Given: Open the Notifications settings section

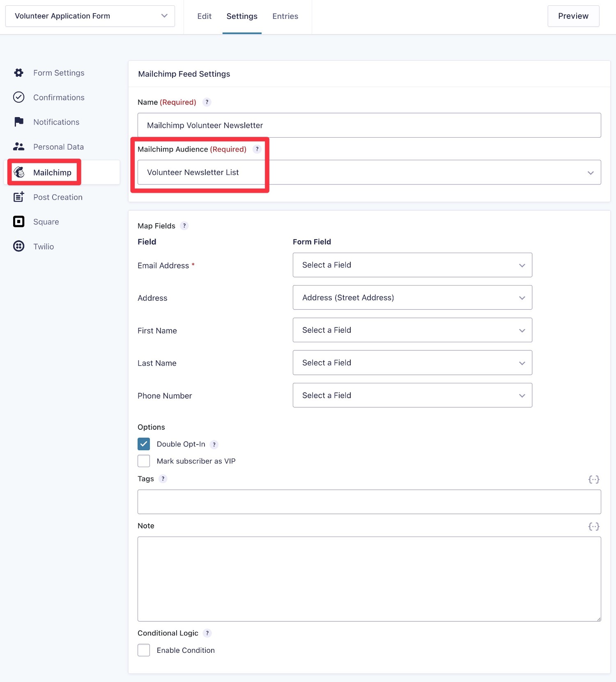Looking at the screenshot, I should pos(56,122).
